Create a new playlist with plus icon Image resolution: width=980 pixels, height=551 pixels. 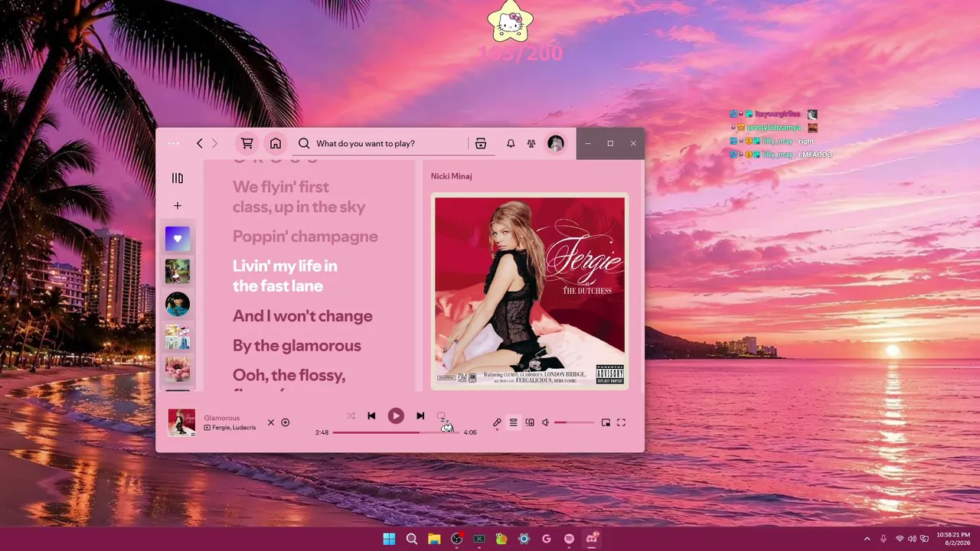(x=178, y=206)
